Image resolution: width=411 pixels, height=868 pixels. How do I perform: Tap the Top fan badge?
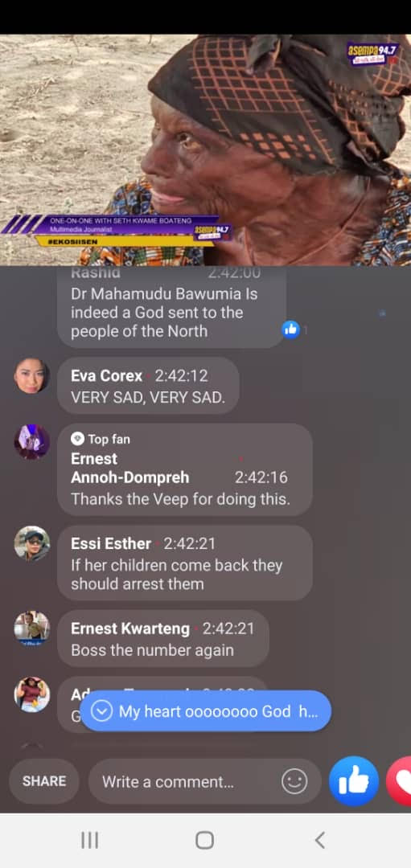101,439
